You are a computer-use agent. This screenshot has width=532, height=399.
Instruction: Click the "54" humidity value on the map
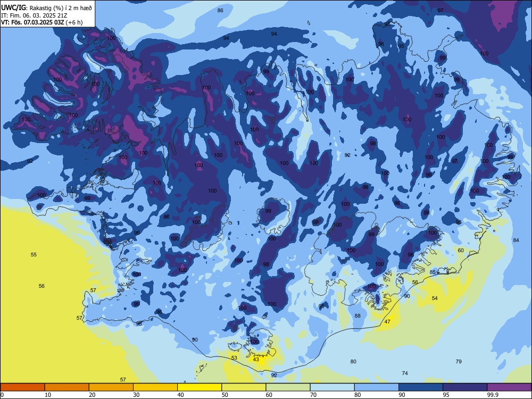pyautogui.click(x=435, y=298)
